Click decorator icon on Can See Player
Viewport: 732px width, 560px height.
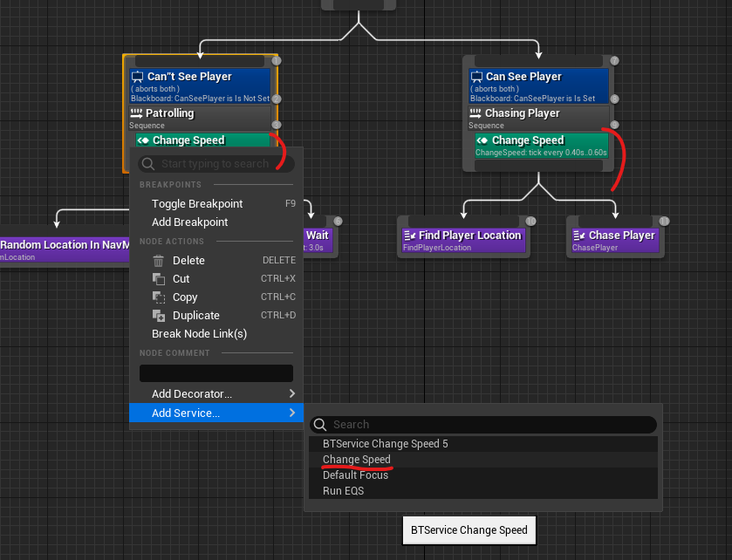coord(476,77)
